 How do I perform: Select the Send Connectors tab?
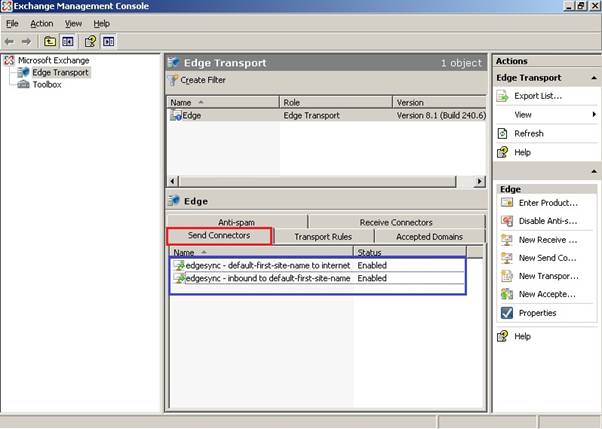click(x=219, y=235)
